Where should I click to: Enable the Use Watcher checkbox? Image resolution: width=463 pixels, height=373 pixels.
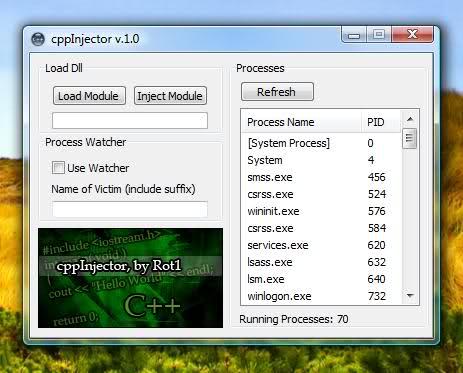coord(58,168)
